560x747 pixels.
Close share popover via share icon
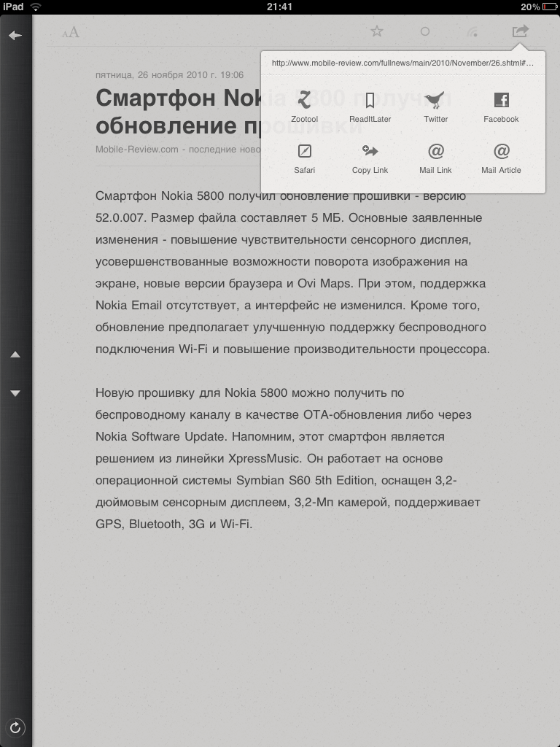click(520, 31)
